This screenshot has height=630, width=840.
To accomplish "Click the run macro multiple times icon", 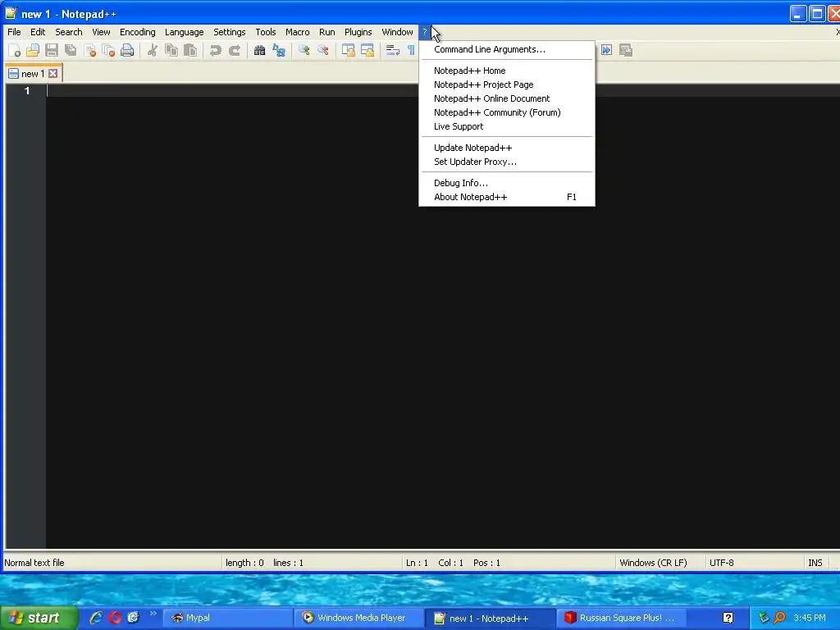I will pos(606,50).
